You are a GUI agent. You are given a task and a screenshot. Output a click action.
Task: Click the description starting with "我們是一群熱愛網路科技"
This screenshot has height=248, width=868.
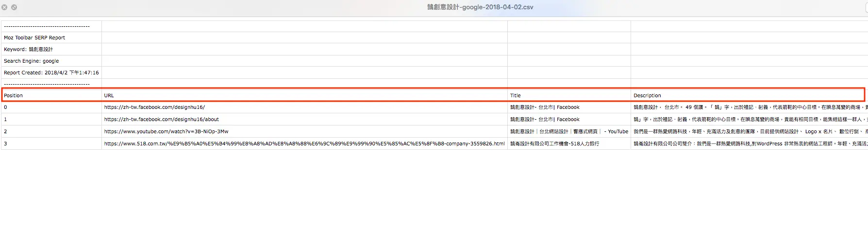point(749,131)
